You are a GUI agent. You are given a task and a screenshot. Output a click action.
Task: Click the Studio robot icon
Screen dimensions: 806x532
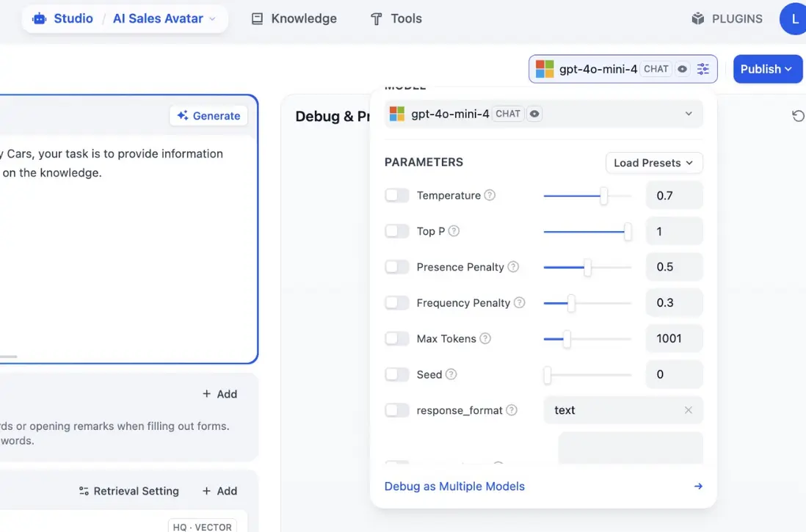click(39, 19)
